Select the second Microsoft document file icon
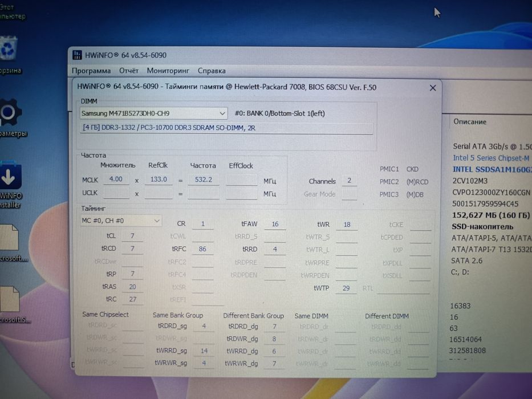This screenshot has height=399, width=532. (x=10, y=299)
